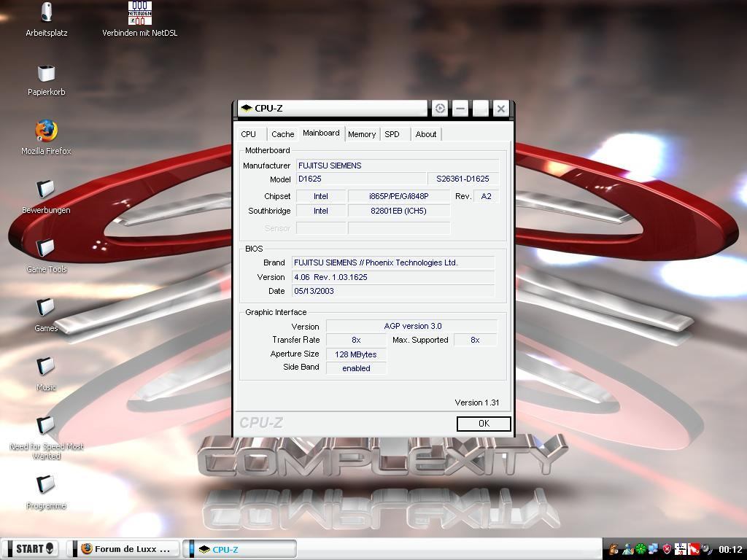Screen dimensions: 747x560
Task: Minimize the CPU-Z window
Action: pyautogui.click(x=460, y=109)
